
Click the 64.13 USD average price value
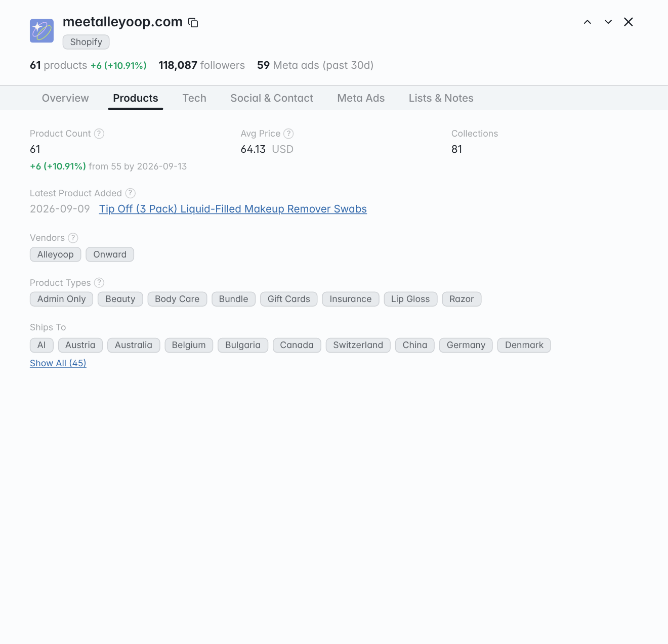(x=267, y=149)
